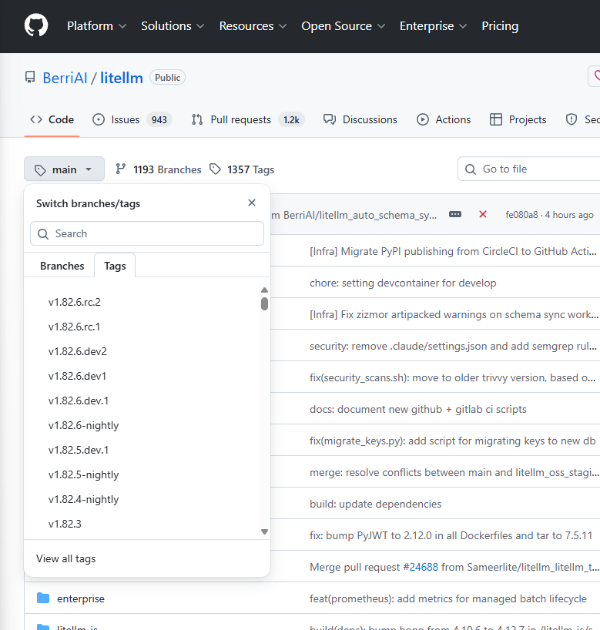Close the Switch branches/tags popup
The height and width of the screenshot is (630, 600).
point(252,203)
